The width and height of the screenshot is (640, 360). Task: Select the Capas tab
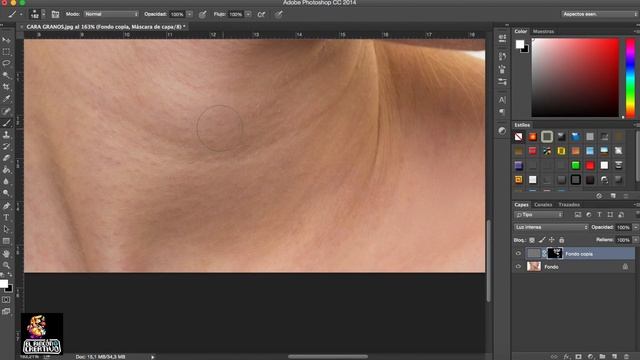(521, 205)
